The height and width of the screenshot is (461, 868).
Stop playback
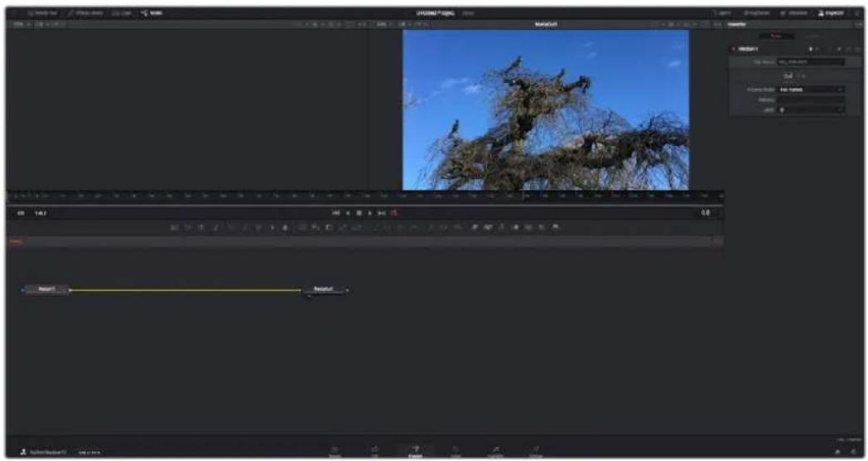coord(359,213)
